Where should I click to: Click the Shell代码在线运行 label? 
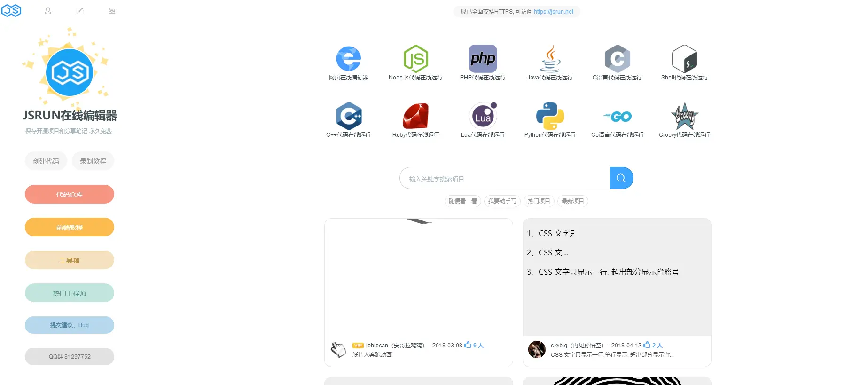tap(685, 78)
